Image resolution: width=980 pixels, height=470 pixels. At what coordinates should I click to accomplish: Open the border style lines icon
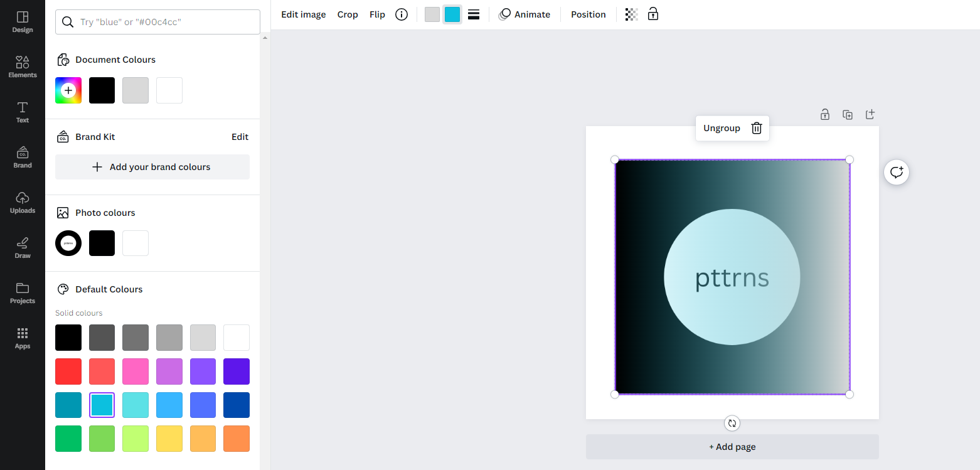(x=474, y=14)
